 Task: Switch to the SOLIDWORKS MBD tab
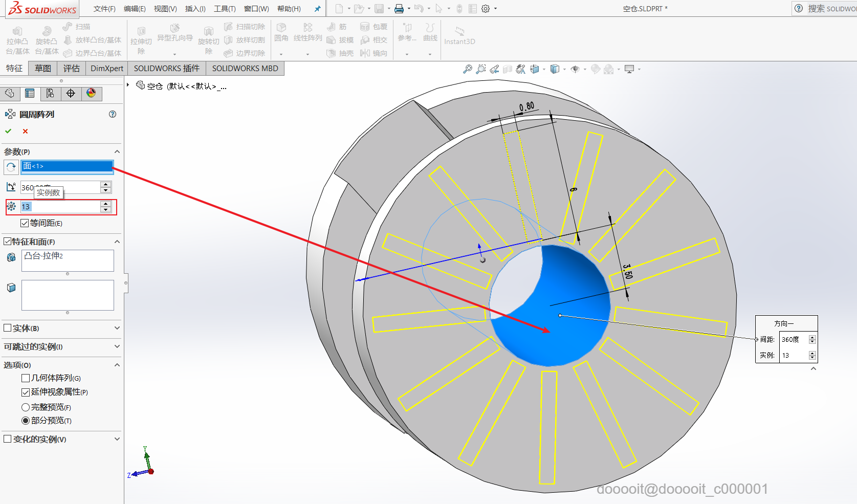click(245, 68)
